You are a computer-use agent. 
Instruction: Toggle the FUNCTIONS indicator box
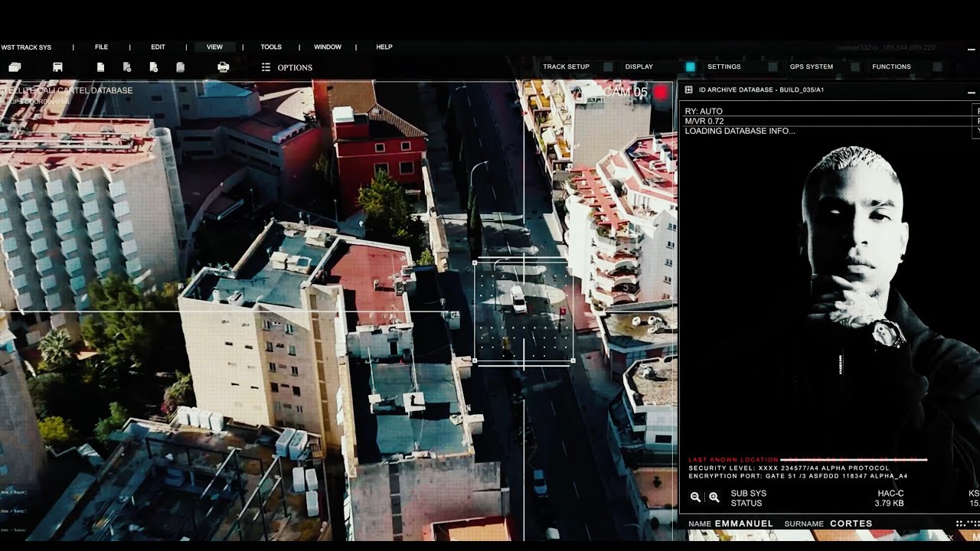[937, 67]
